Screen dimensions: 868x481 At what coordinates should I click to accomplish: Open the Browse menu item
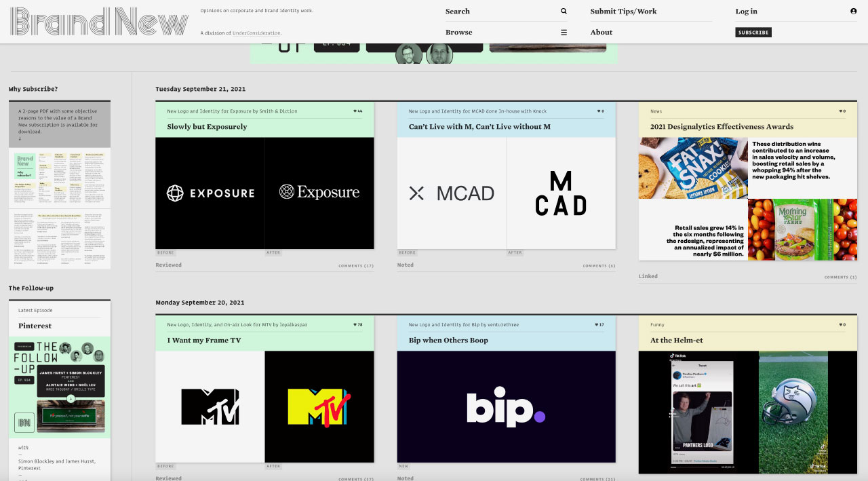coord(459,33)
